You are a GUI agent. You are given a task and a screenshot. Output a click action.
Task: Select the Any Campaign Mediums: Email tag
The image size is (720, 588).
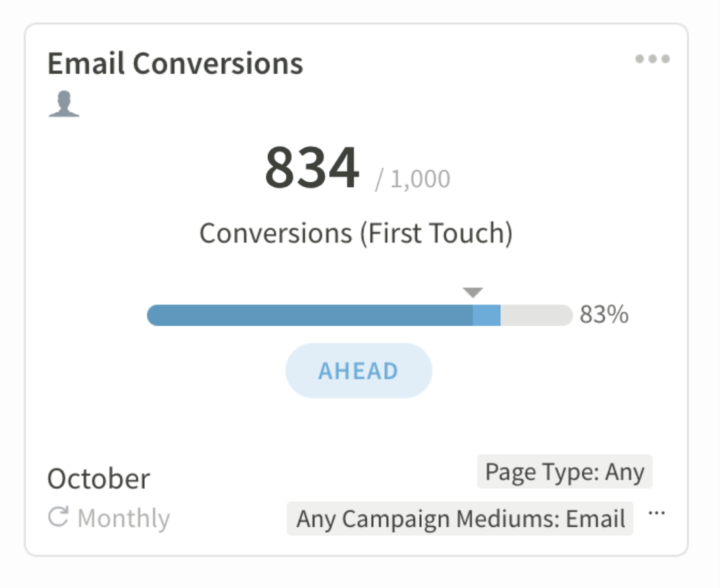[x=460, y=519]
